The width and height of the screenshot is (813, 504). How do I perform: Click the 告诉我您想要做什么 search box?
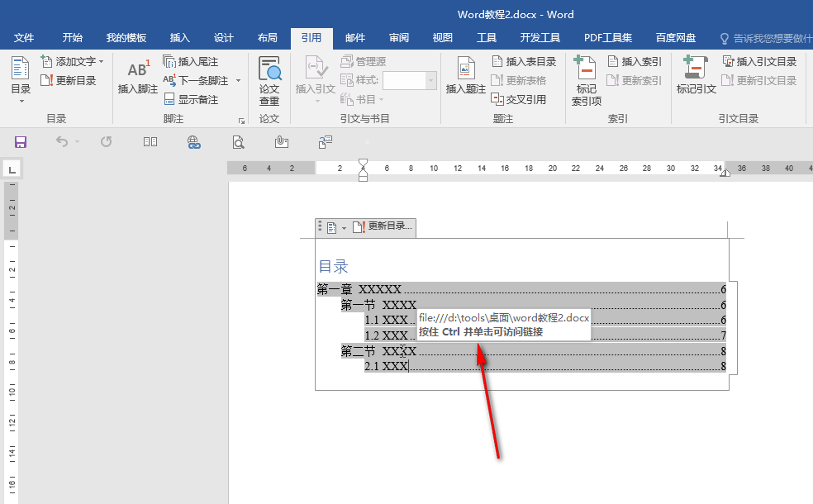[x=767, y=38]
